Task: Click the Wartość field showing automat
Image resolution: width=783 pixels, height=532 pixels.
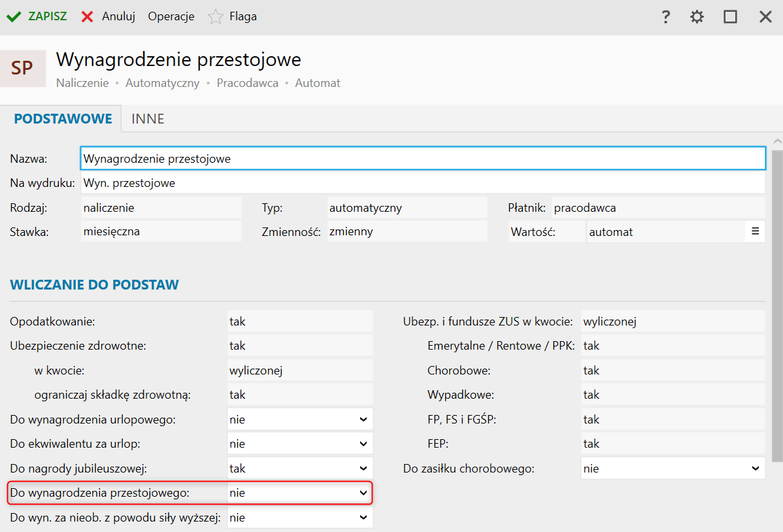Action: coord(666,232)
